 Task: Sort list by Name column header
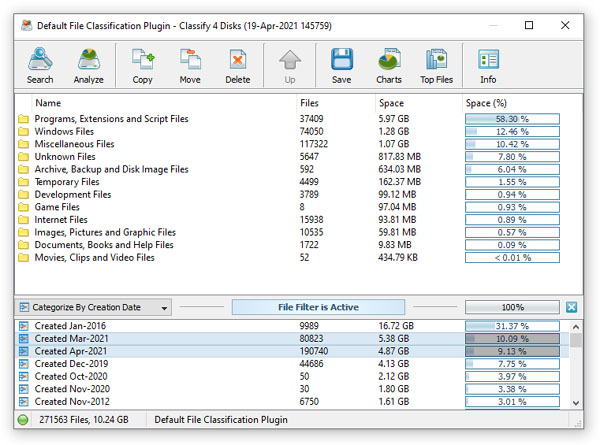coord(48,103)
